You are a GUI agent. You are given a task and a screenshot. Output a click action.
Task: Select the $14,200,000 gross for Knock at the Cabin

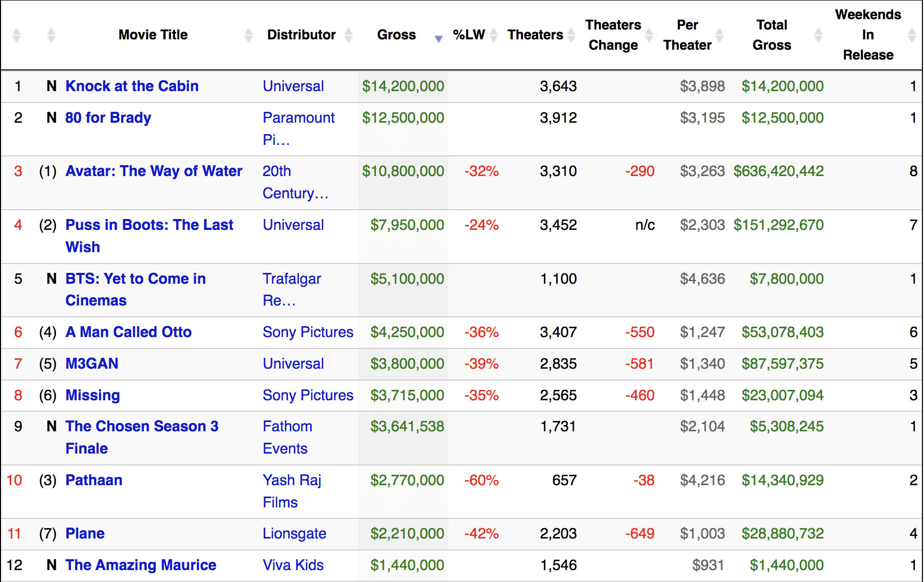[403, 86]
